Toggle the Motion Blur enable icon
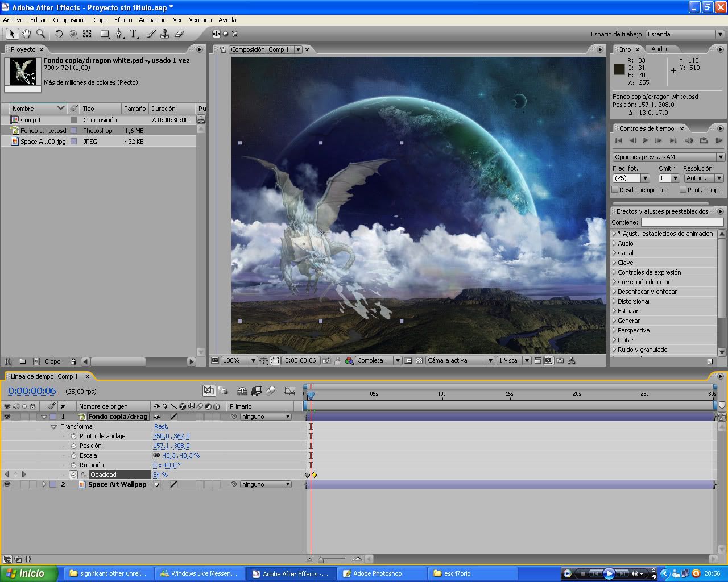Screen dimensions: 728x582 (271, 390)
